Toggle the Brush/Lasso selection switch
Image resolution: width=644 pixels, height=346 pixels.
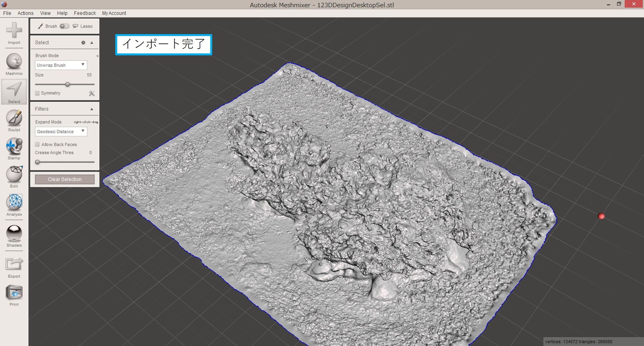point(64,26)
